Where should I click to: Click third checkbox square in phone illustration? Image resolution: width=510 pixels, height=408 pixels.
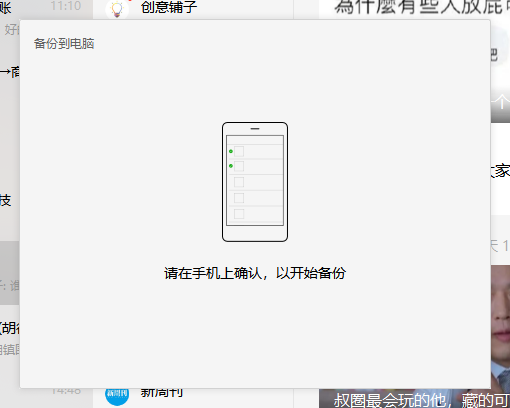239,182
